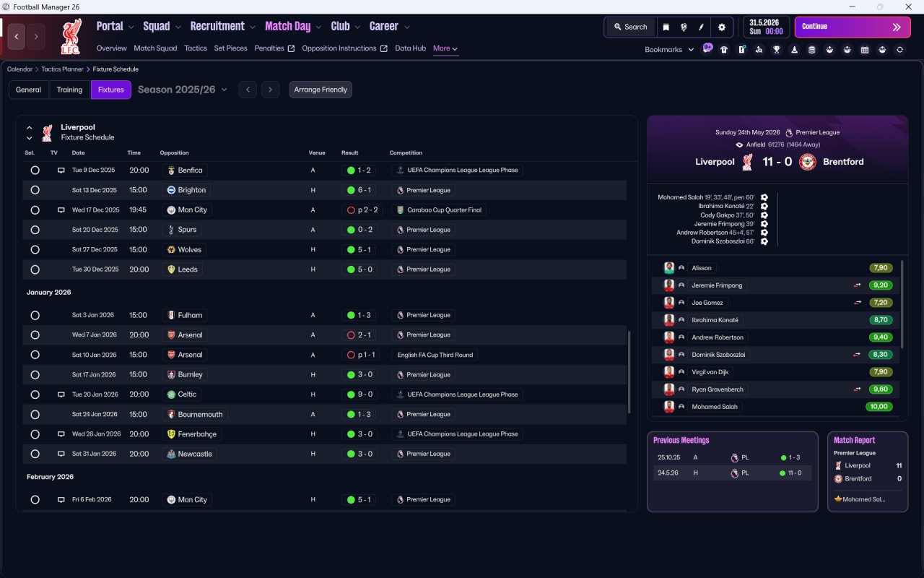Click the TV icon on the Benfica fixture
Screen dimensions: 924x578
(x=61, y=171)
